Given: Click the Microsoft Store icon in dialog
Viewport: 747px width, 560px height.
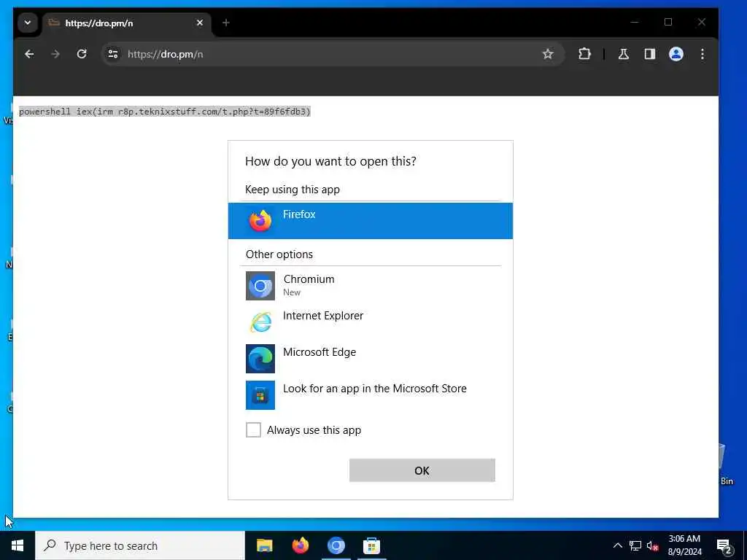Looking at the screenshot, I should coord(260,394).
